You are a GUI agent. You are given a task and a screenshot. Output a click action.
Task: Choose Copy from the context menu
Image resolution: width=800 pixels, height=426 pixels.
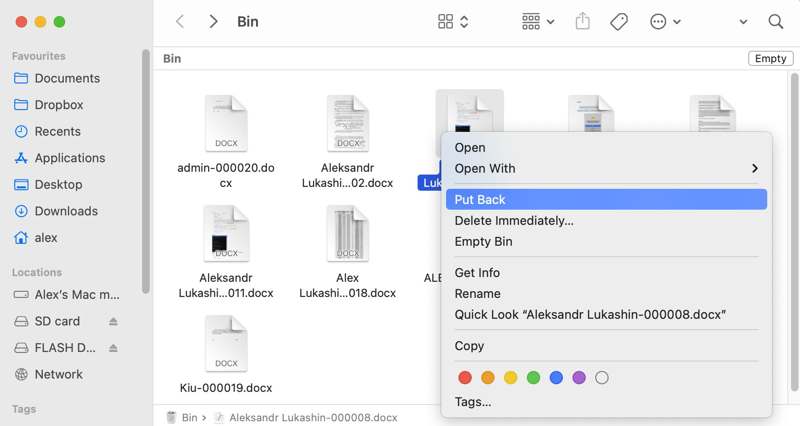pos(606,345)
